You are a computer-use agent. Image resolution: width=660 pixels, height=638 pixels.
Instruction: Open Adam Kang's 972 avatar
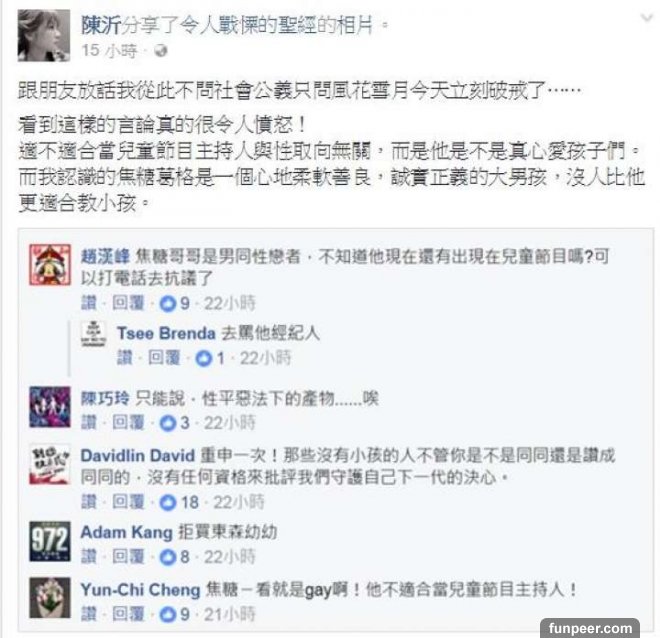pos(50,541)
